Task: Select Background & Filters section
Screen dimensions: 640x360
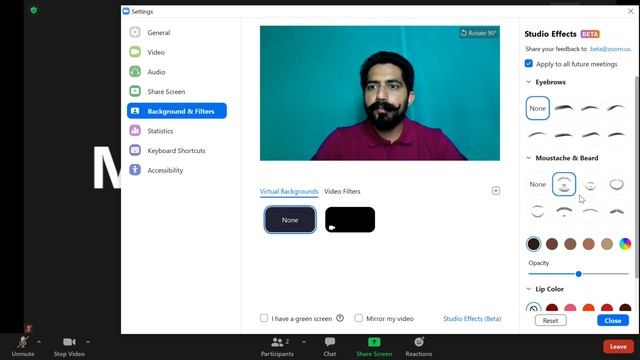Action: 177,111
